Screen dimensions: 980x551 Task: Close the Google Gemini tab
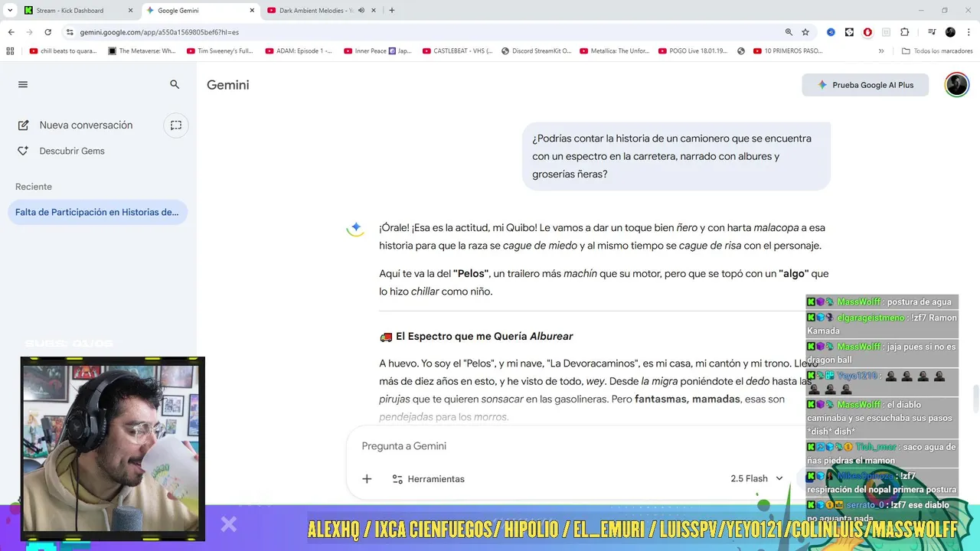[x=252, y=11]
